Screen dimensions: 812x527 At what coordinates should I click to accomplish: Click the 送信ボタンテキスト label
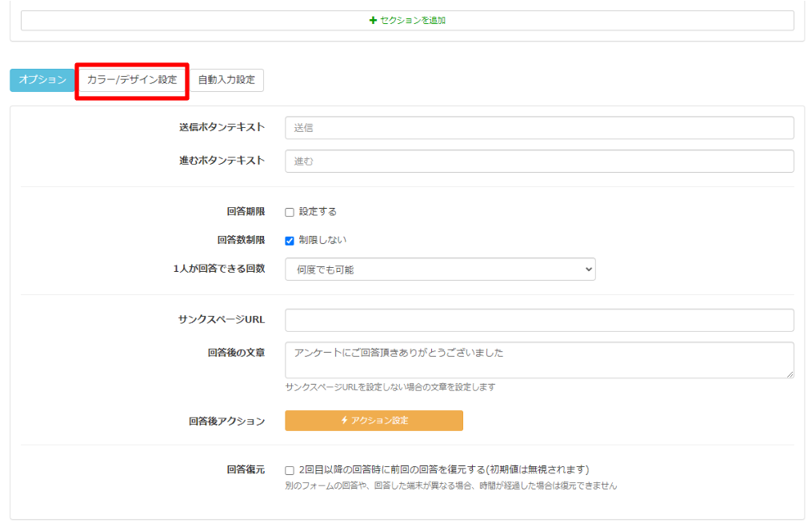click(x=222, y=127)
